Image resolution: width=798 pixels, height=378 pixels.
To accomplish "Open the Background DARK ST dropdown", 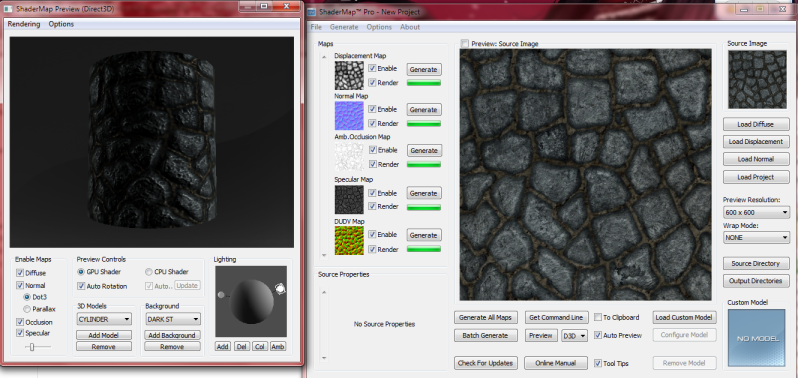I will tap(173, 319).
